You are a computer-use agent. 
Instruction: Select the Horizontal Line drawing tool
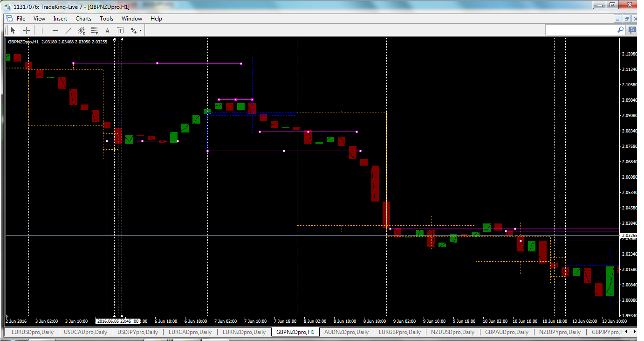click(x=55, y=30)
